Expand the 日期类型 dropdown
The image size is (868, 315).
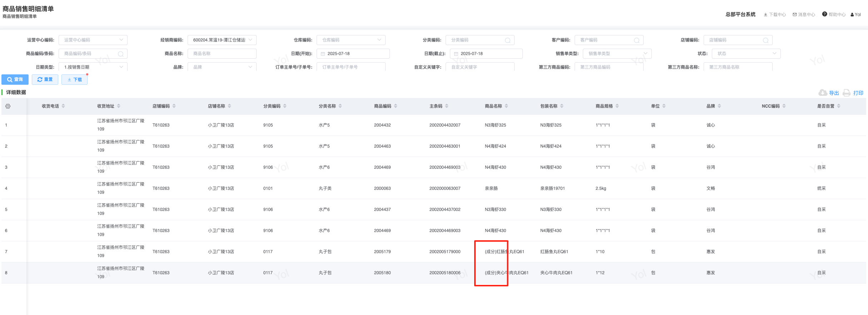[x=121, y=67]
